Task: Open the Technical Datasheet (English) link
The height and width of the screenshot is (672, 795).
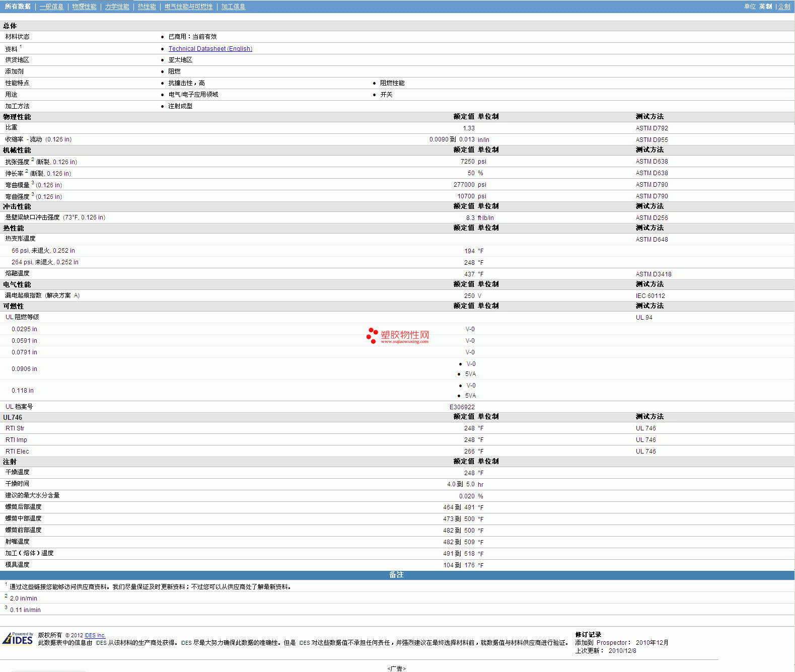Action: [x=210, y=49]
